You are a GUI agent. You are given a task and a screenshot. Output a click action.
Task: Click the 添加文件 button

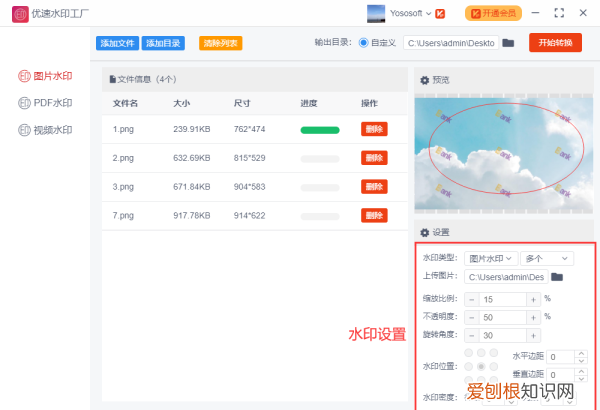[x=117, y=43]
